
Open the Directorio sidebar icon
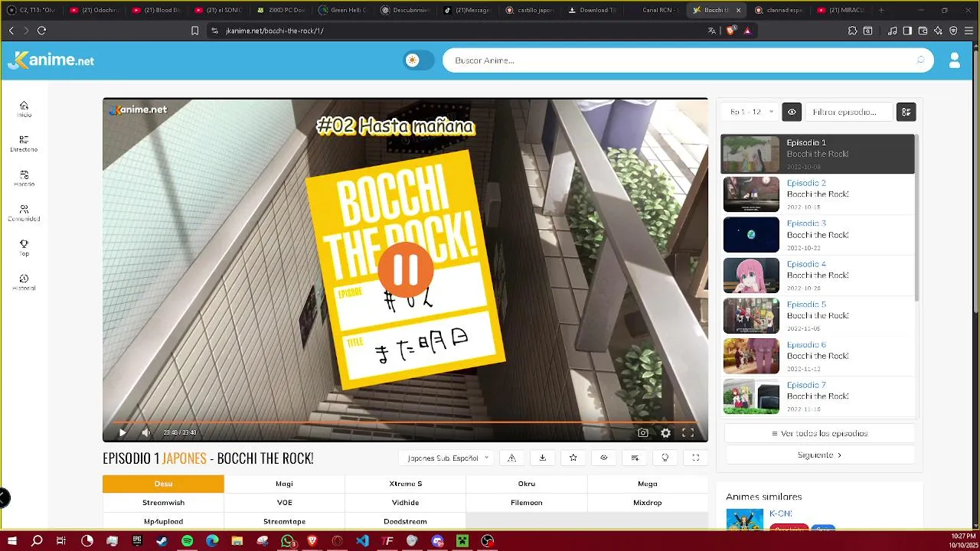(x=24, y=143)
